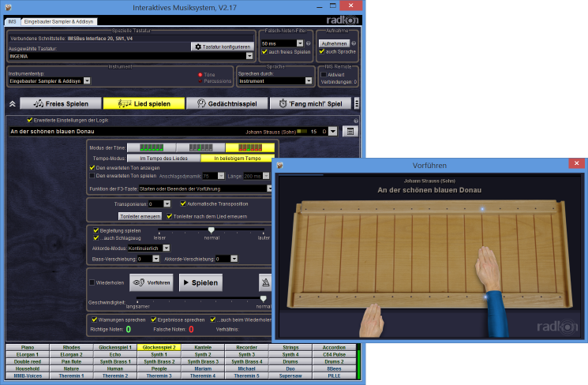Open the Transponieren dropdown
The height and width of the screenshot is (385, 588).
(167, 204)
